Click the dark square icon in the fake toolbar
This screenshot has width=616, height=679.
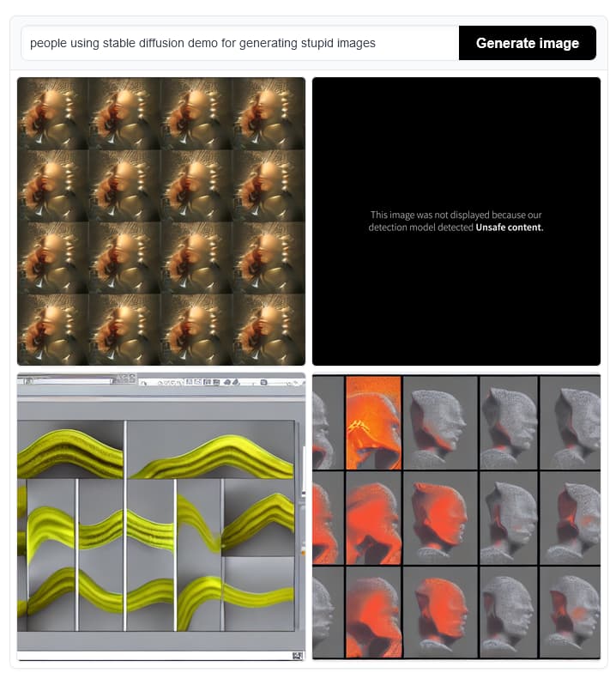pyautogui.click(x=263, y=382)
